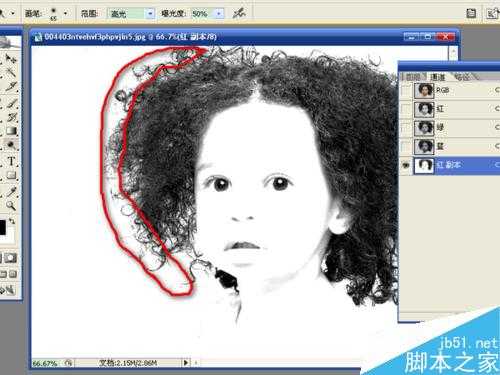Swap foreground and background colors
500x375 pixels.
click(x=12, y=221)
